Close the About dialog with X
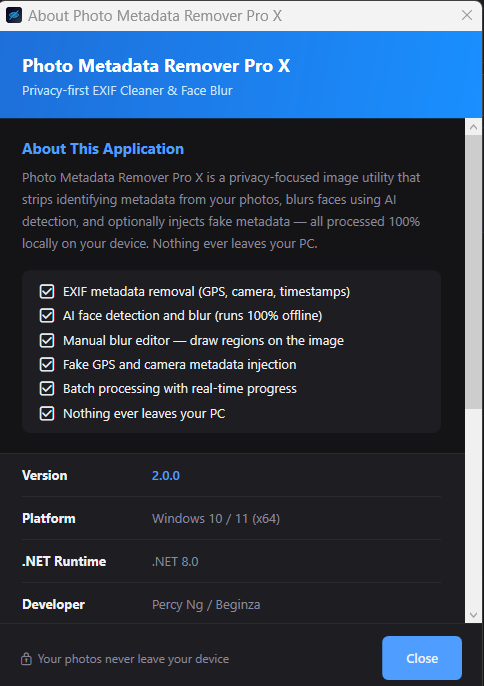Viewport: 484px width, 686px height. point(466,15)
